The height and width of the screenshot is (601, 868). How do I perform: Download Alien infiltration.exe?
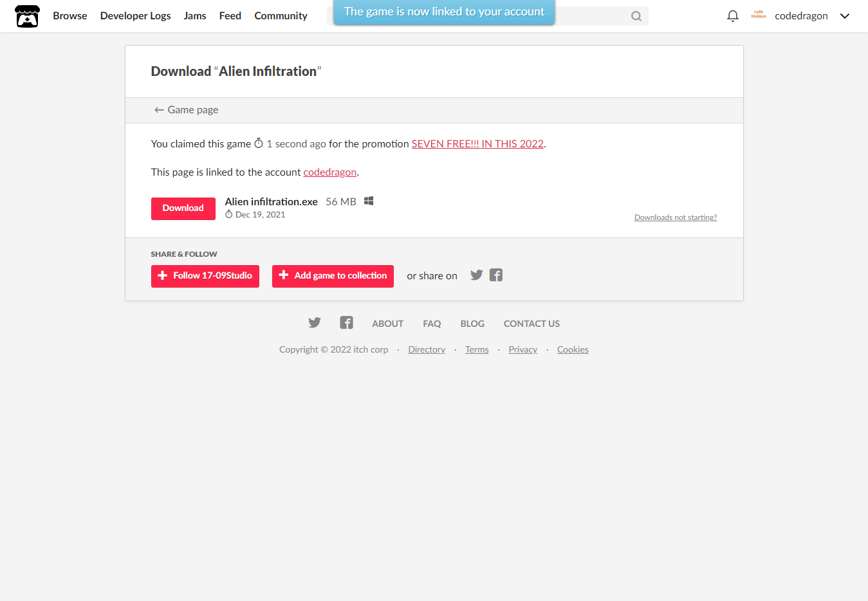click(183, 208)
